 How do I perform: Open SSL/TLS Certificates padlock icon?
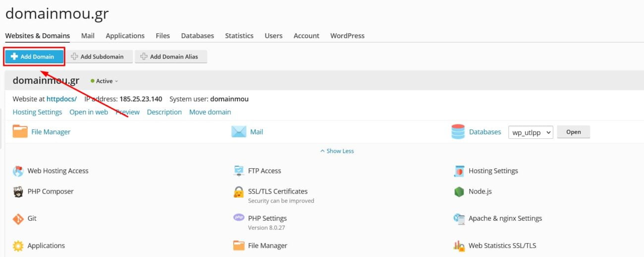239,192
